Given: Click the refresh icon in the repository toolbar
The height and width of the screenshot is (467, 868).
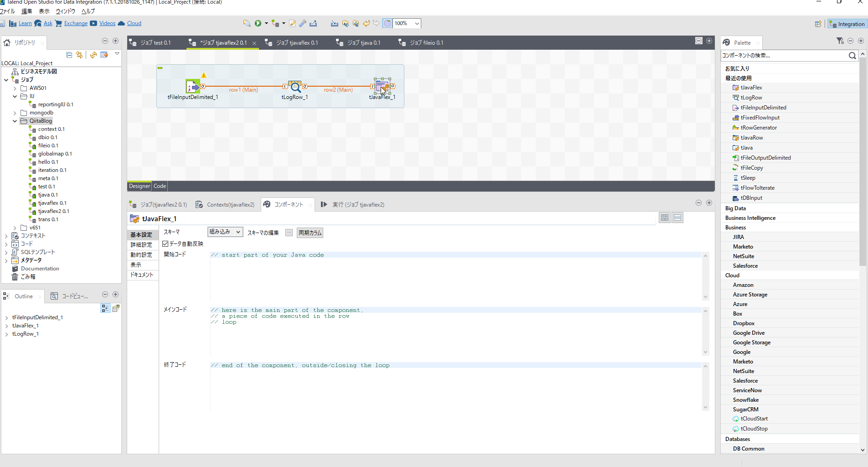Looking at the screenshot, I should (x=93, y=55).
